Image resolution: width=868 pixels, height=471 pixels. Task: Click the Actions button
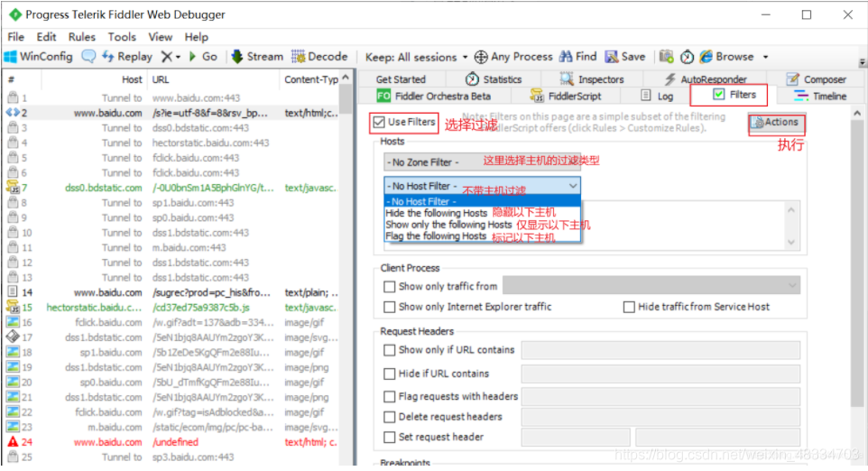776,123
